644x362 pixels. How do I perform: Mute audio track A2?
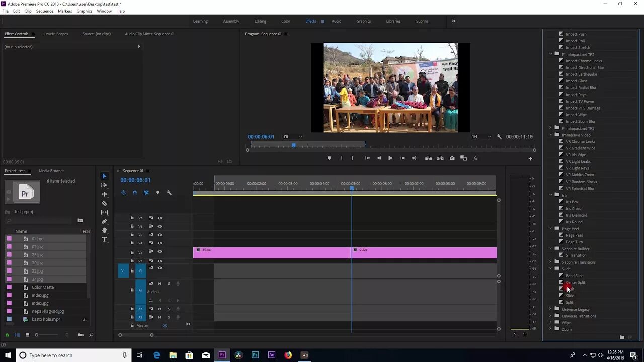(x=160, y=309)
